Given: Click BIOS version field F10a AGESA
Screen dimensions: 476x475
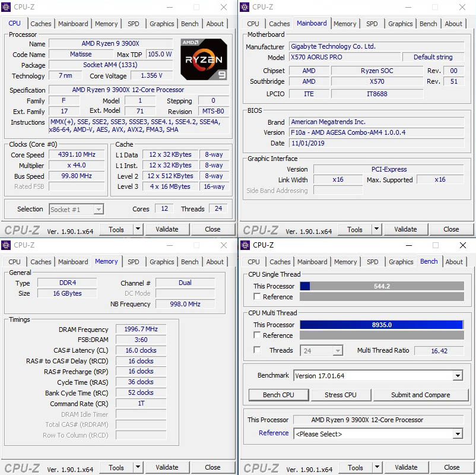Looking at the screenshot, I should (376, 132).
